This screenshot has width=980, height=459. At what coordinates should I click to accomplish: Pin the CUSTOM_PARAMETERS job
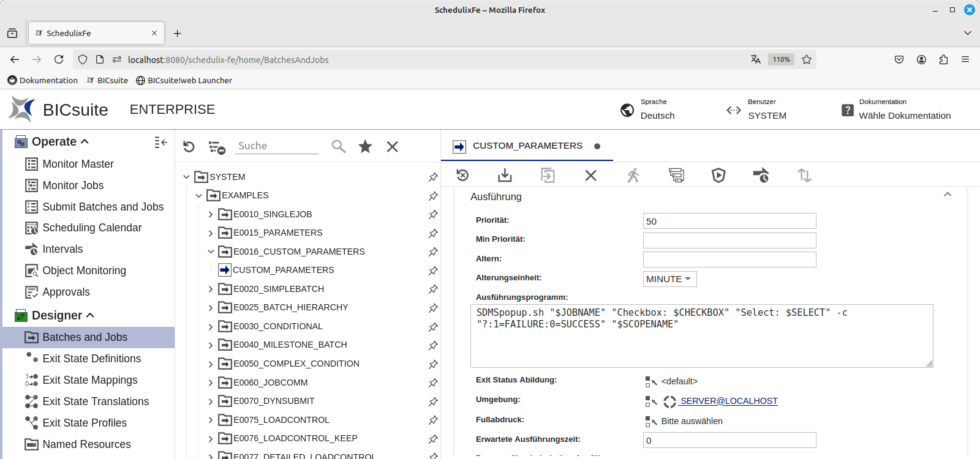[433, 271]
